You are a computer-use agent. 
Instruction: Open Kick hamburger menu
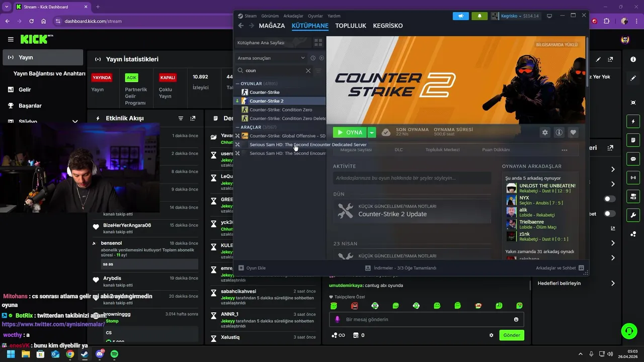11,39
